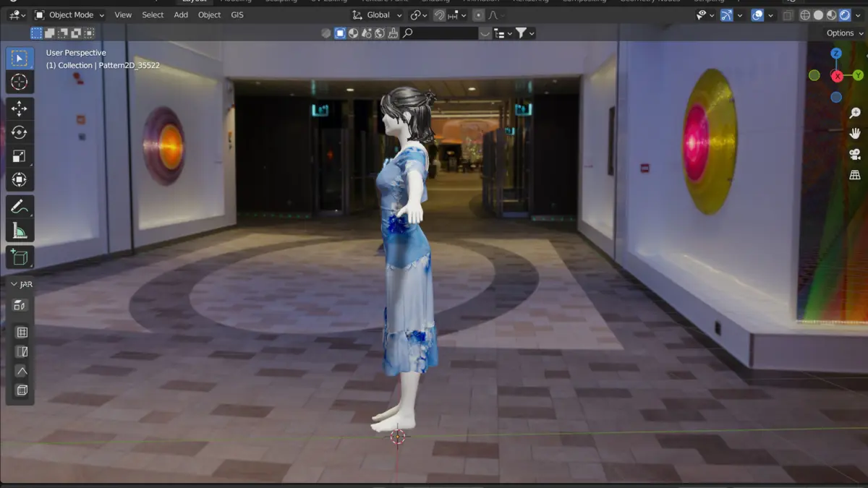Image resolution: width=868 pixels, height=488 pixels.
Task: Toggle X-ray mode
Action: tap(788, 15)
